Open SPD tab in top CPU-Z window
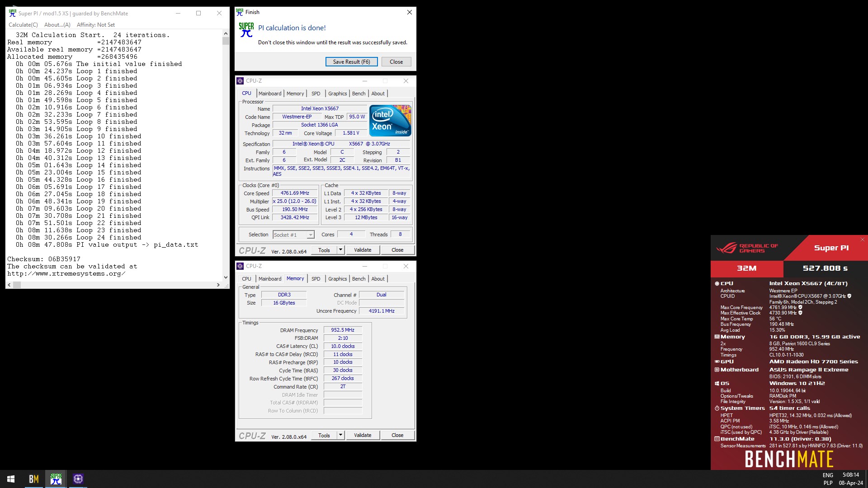868x488 pixels. click(x=316, y=94)
